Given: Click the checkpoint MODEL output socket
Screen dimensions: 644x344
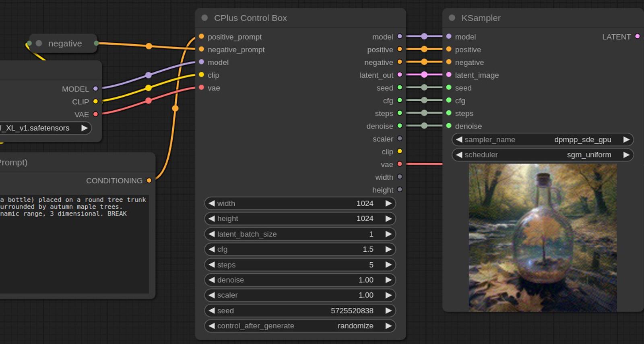Looking at the screenshot, I should click(x=95, y=89).
